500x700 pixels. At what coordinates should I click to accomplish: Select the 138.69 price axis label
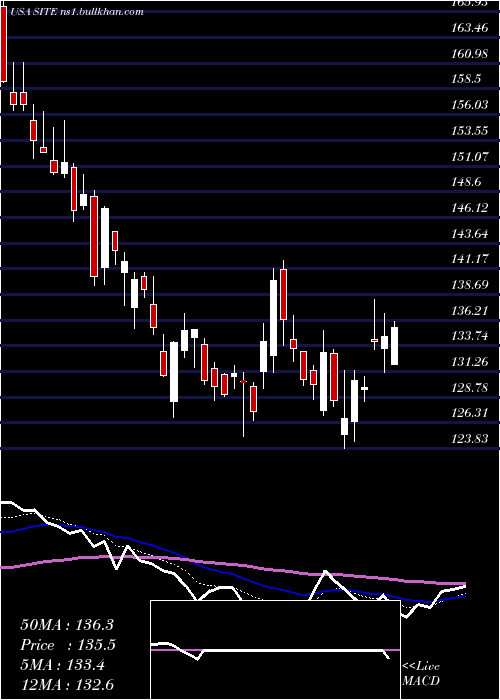tap(470, 284)
